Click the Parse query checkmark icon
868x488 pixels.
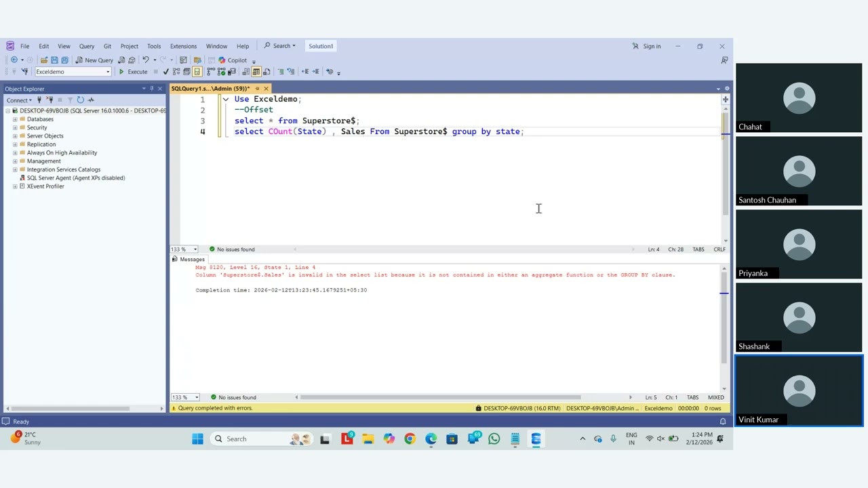tap(165, 71)
